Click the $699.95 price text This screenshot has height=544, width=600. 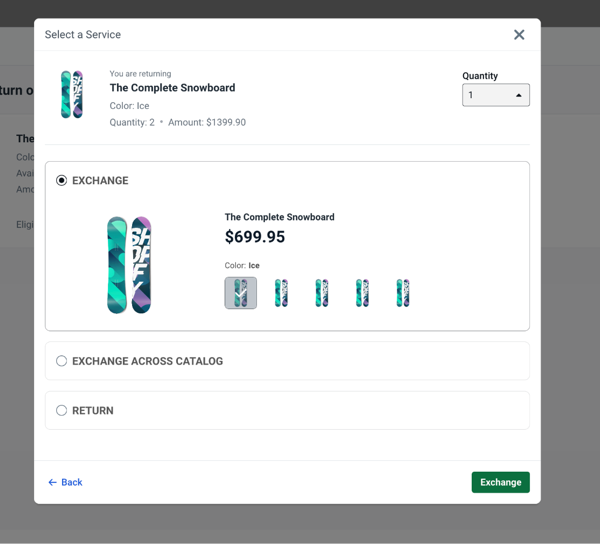255,237
